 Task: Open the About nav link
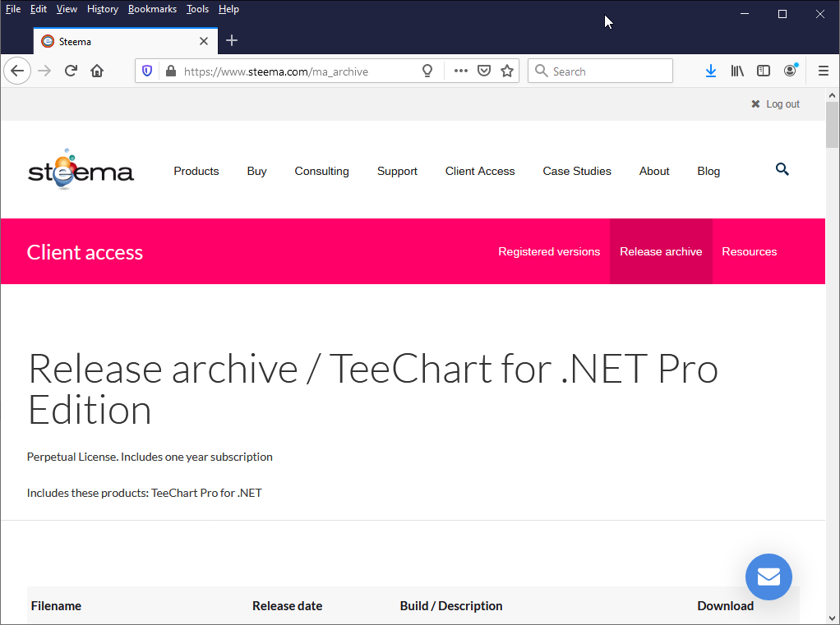(x=654, y=171)
